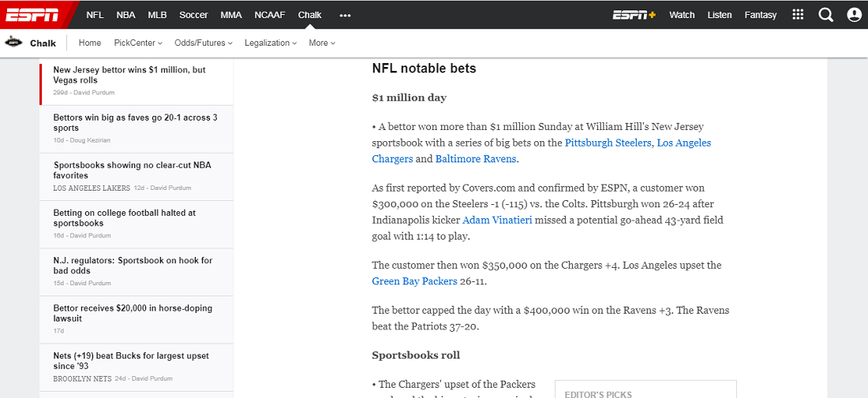This screenshot has height=398, width=868.
Task: Open the apps grid icon
Action: [798, 15]
